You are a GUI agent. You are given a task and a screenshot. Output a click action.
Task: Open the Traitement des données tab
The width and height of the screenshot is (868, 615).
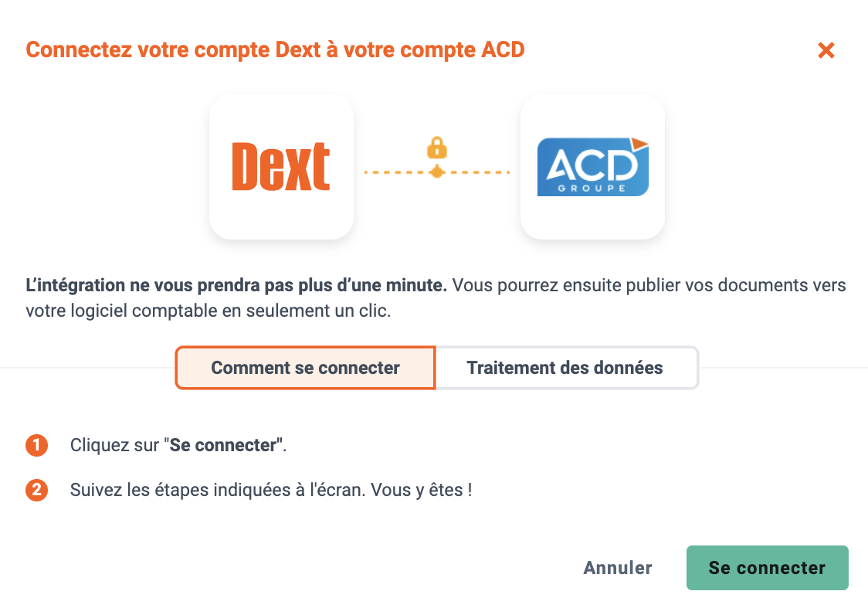[x=567, y=368]
